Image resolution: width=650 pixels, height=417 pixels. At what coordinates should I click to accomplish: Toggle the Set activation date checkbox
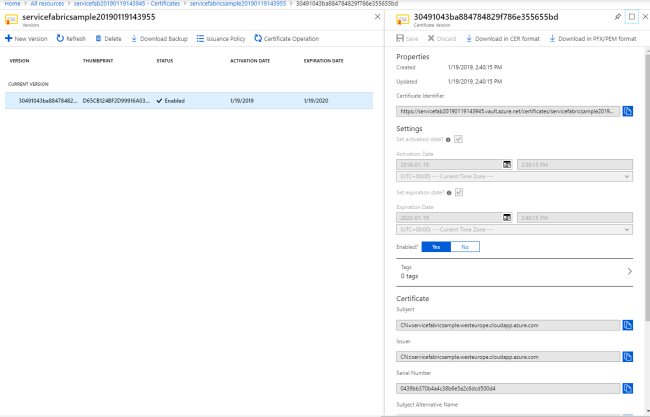(x=458, y=139)
